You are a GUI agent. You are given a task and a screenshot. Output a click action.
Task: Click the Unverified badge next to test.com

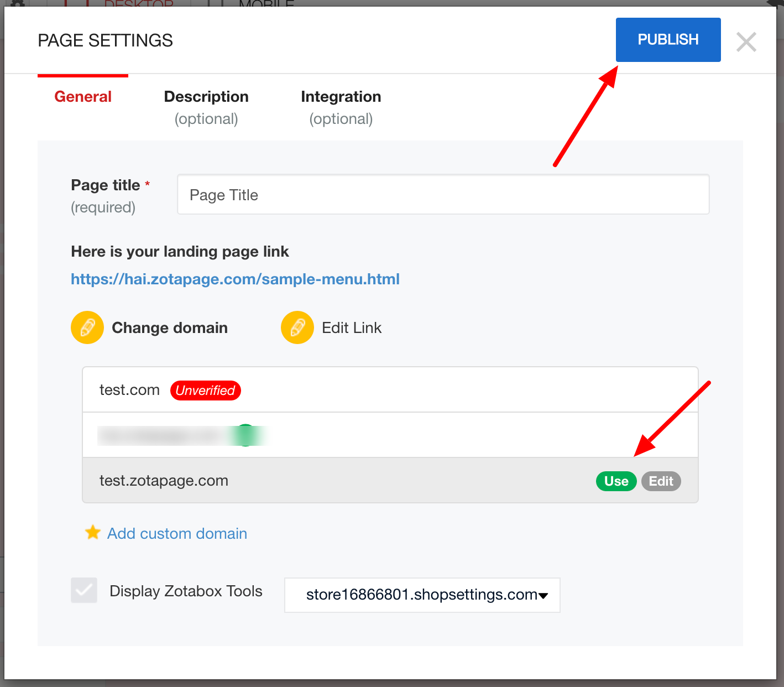point(205,390)
